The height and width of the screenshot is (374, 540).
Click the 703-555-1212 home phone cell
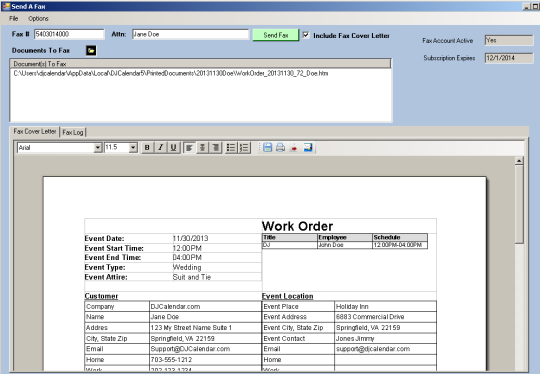coord(206,360)
